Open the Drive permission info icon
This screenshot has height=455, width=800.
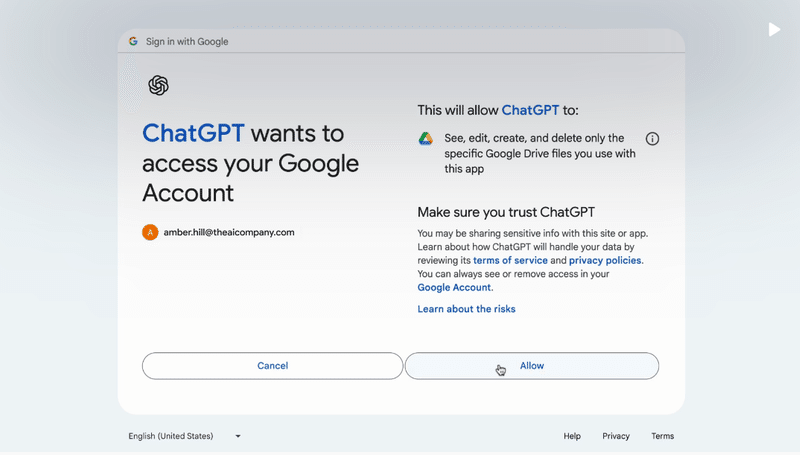(x=652, y=139)
